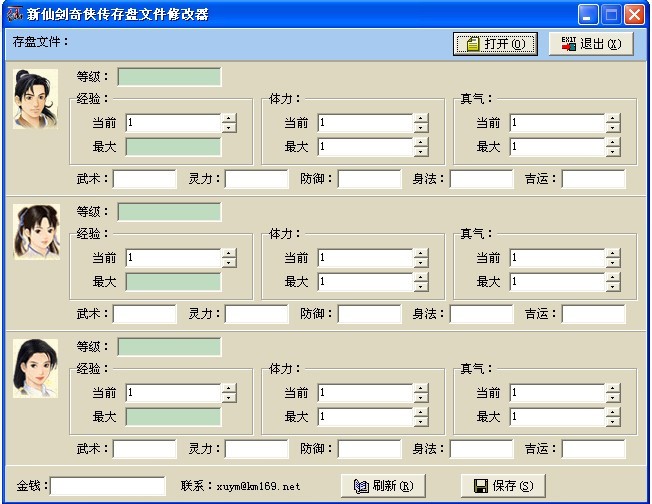The width and height of the screenshot is (652, 504).
Task: Click third character's 防御 field
Action: click(369, 449)
